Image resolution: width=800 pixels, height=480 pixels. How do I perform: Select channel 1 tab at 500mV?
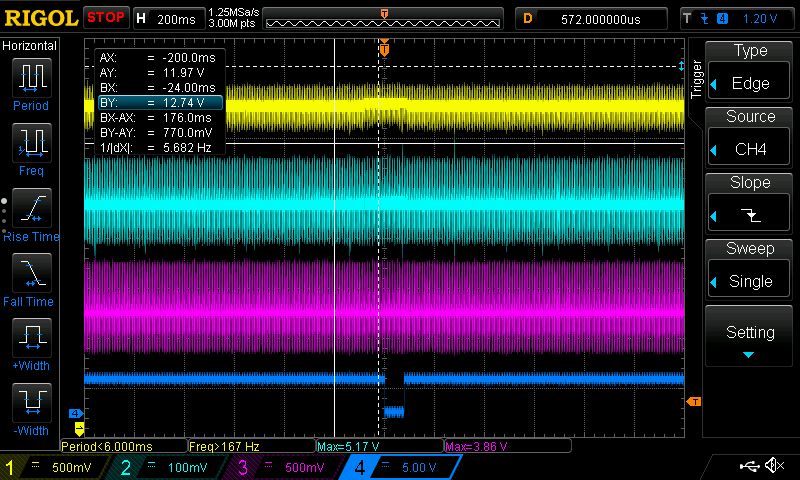click(54, 467)
